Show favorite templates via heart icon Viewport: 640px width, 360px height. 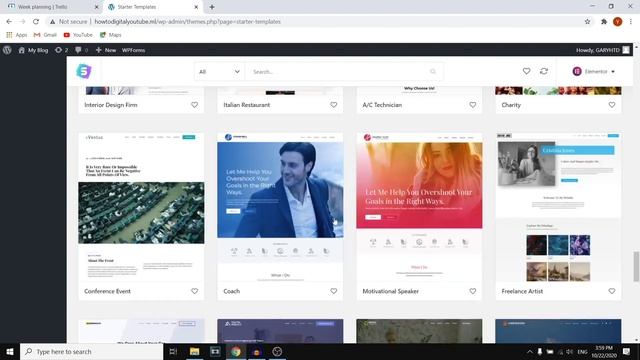[527, 71]
